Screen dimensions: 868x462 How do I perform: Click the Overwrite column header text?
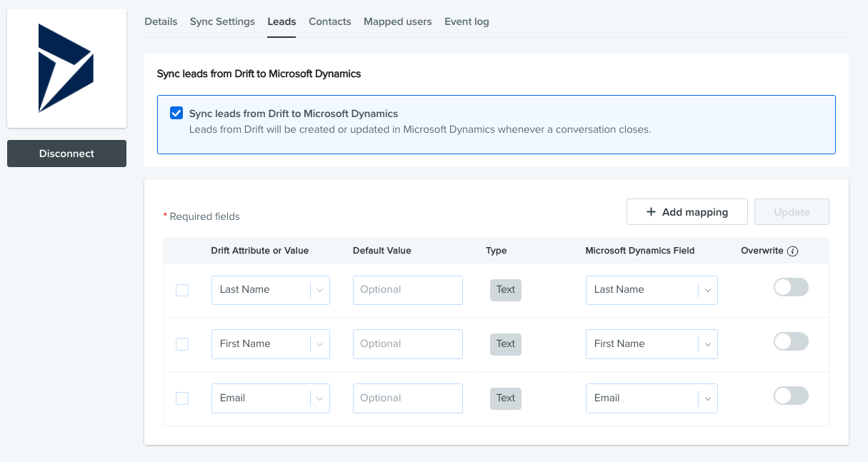coord(762,251)
